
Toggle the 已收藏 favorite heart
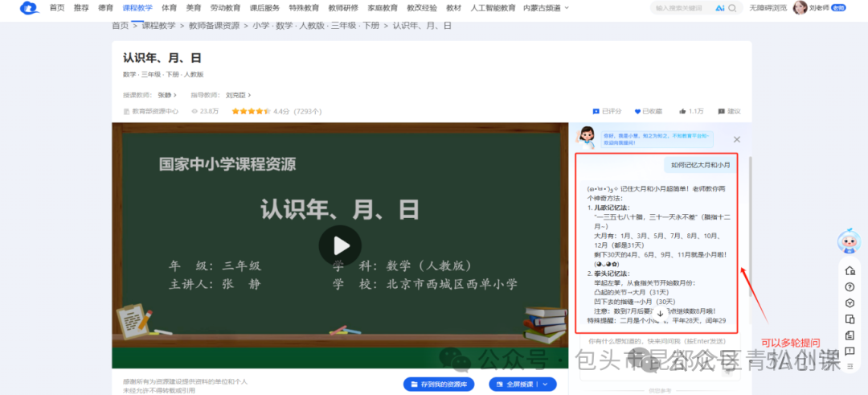click(648, 111)
